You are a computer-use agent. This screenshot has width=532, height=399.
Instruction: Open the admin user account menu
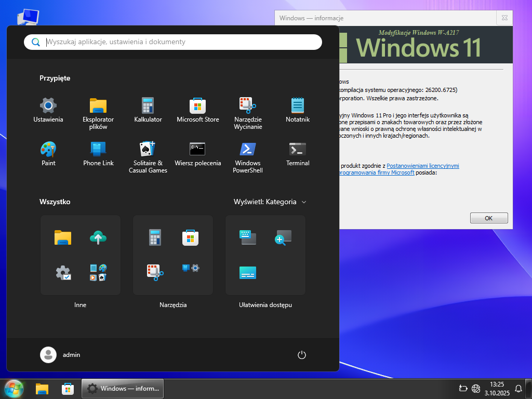tap(61, 355)
